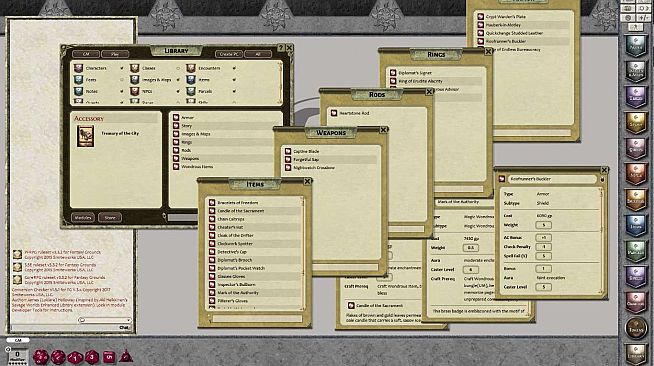Open the gray Images & Maps sidebar button
Screen dimensions: 654x366
click(636, 71)
